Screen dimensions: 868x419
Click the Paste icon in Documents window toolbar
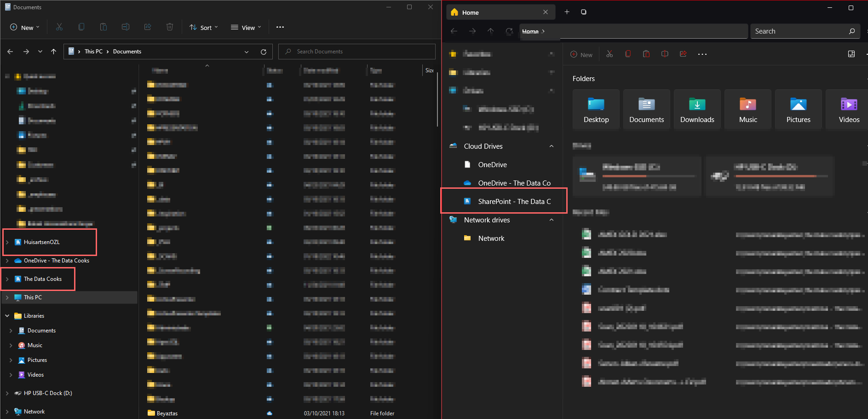click(103, 27)
